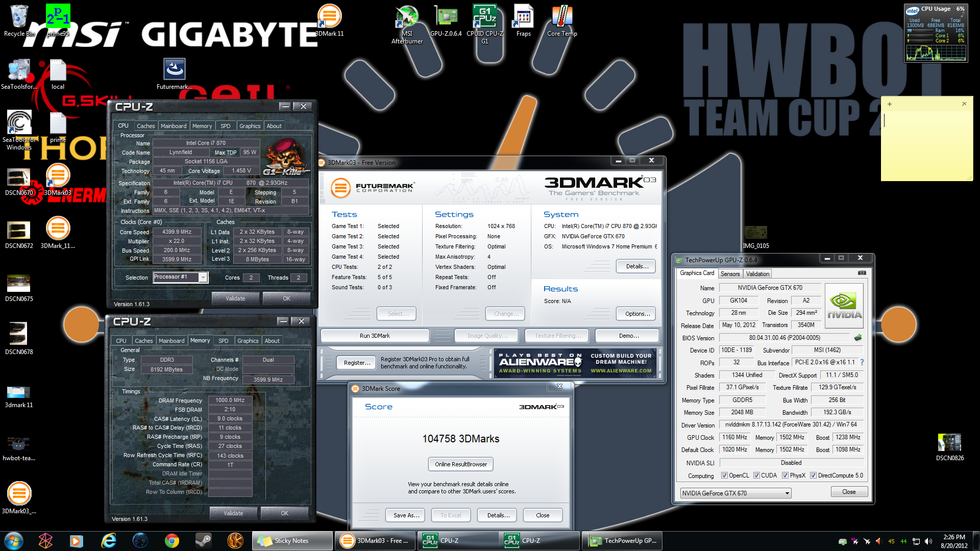The image size is (980, 551).
Task: Click the '104758 3DMarks' score text
Action: [x=461, y=439]
